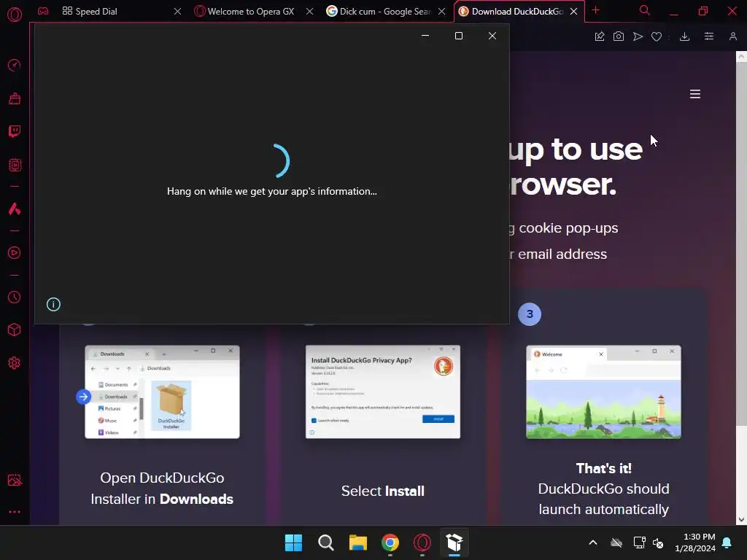747x560 pixels.
Task: Open the notification bell in taskbar
Action: click(727, 542)
